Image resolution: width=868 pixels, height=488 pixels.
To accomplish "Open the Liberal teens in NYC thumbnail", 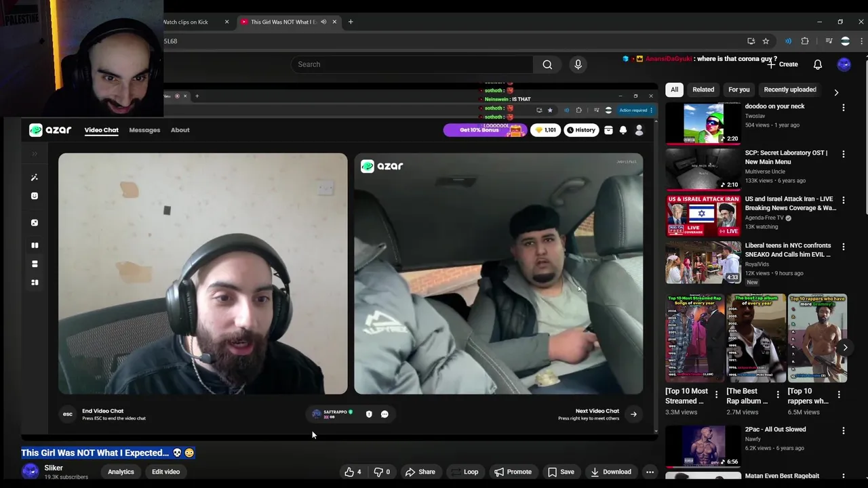I will tap(703, 262).
